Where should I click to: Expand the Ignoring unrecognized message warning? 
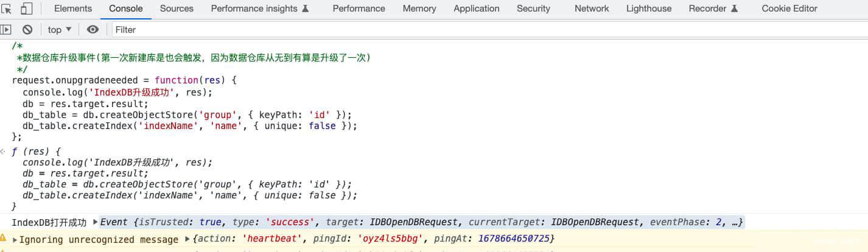click(x=15, y=240)
